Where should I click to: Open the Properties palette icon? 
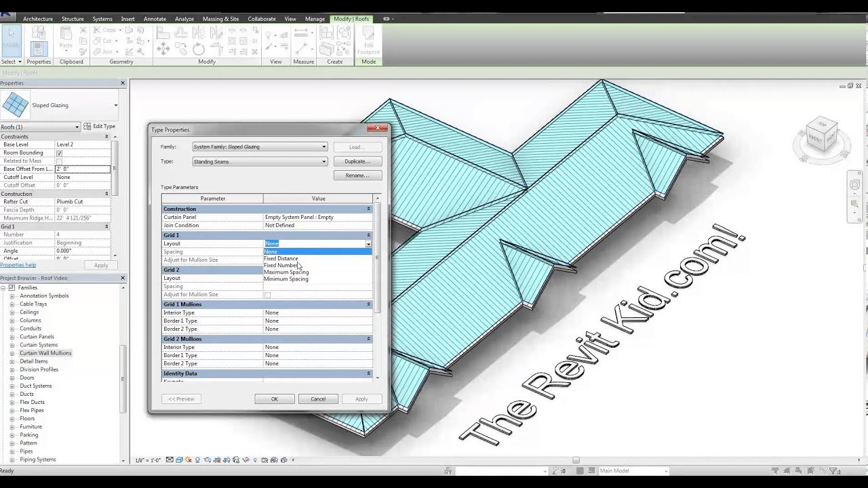pyautogui.click(x=38, y=49)
